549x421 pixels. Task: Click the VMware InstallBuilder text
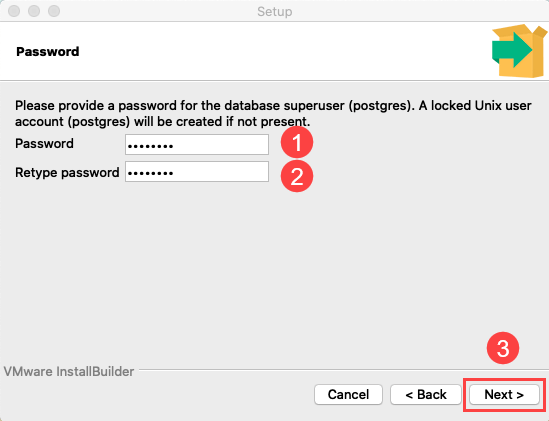tap(69, 371)
